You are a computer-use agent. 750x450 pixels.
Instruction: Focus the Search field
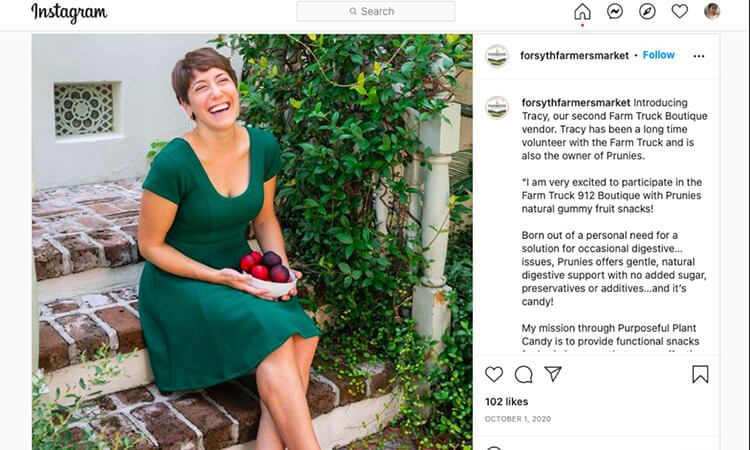point(376,11)
